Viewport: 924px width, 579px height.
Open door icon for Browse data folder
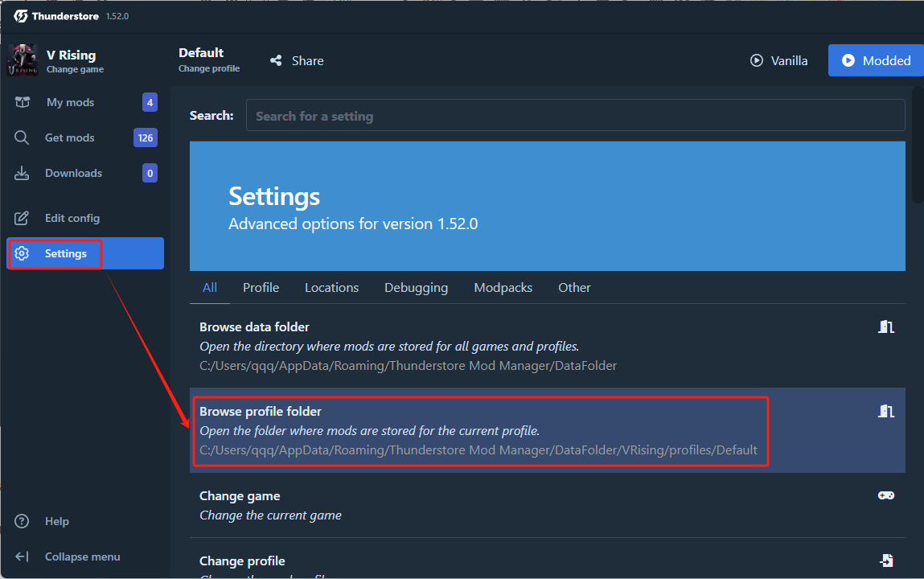(885, 327)
